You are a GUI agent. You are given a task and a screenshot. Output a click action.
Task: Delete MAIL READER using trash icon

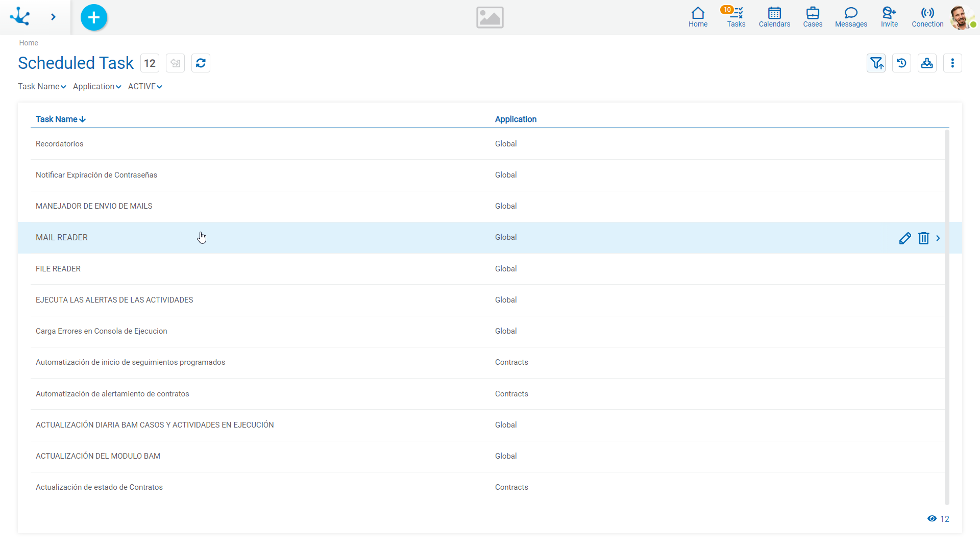923,238
